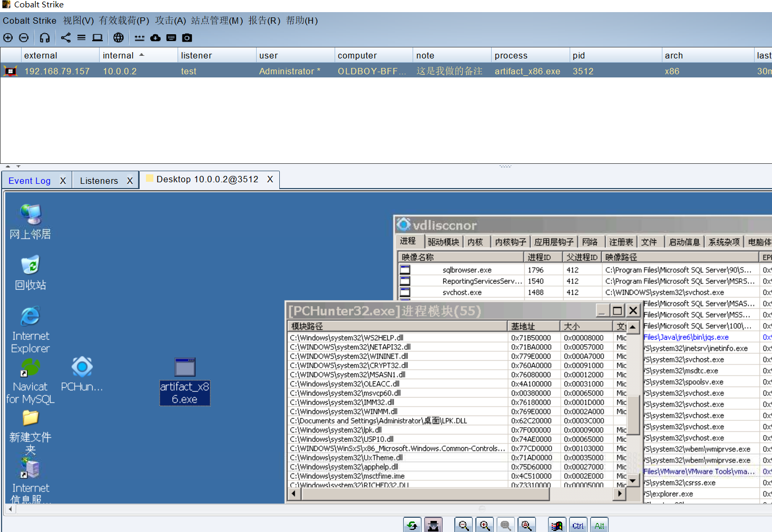Open the 报告(R) menu
This screenshot has width=772, height=532.
click(265, 21)
